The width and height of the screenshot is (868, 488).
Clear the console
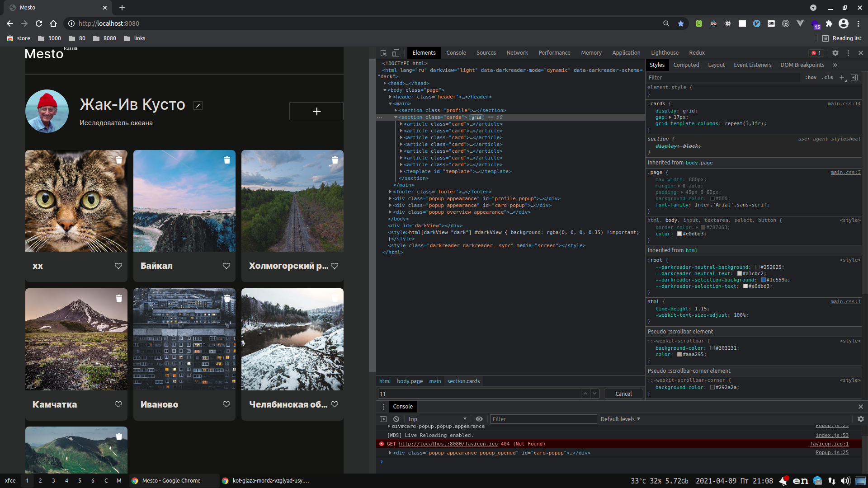click(x=396, y=419)
